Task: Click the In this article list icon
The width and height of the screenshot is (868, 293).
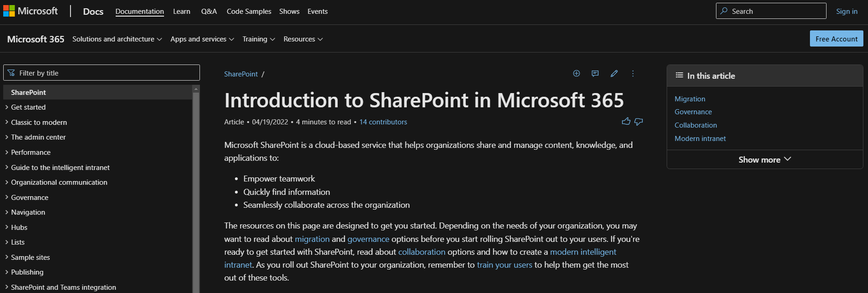Action: [x=679, y=76]
